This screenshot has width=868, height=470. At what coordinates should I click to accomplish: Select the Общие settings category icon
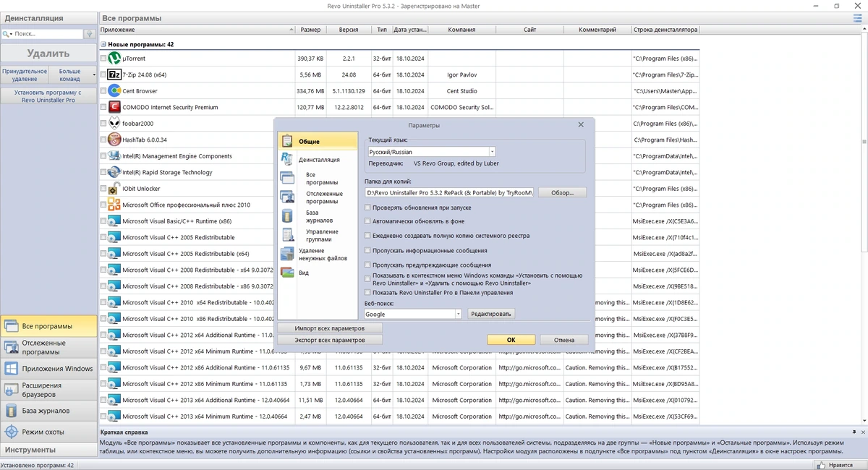pyautogui.click(x=287, y=141)
